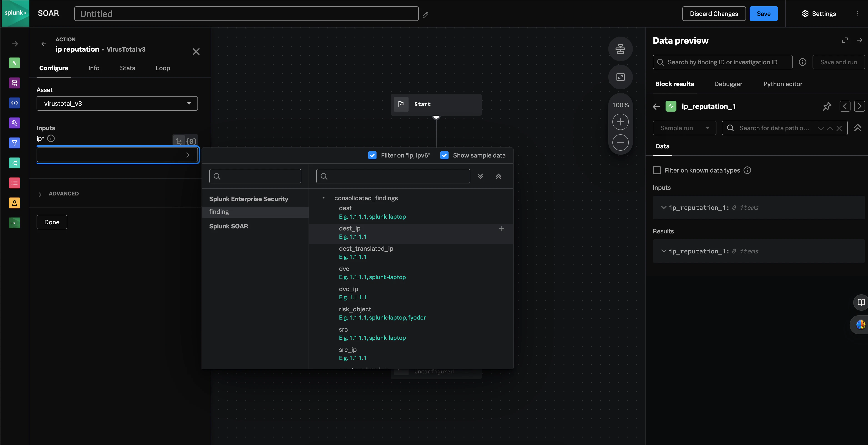Open the documentation book icon
The width and height of the screenshot is (868, 445).
pyautogui.click(x=861, y=302)
